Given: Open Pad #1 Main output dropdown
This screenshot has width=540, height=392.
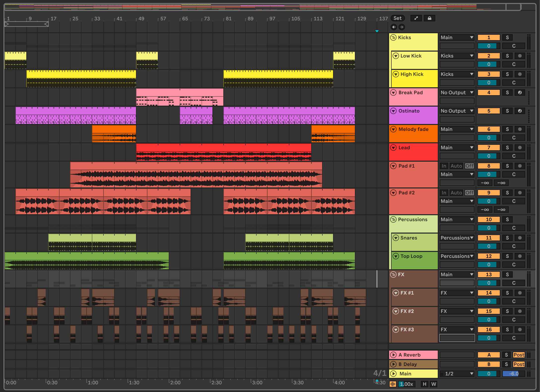Looking at the screenshot, I should tap(457, 174).
